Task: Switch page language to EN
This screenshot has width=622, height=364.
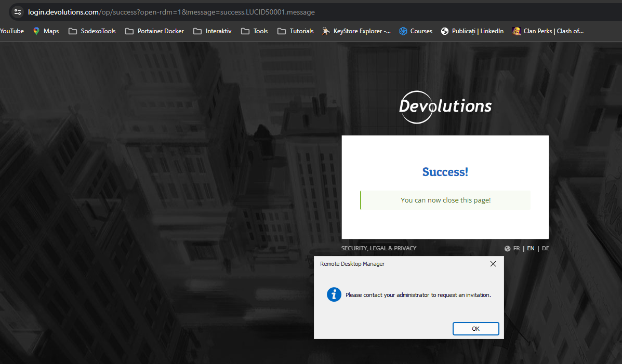Action: pyautogui.click(x=531, y=248)
